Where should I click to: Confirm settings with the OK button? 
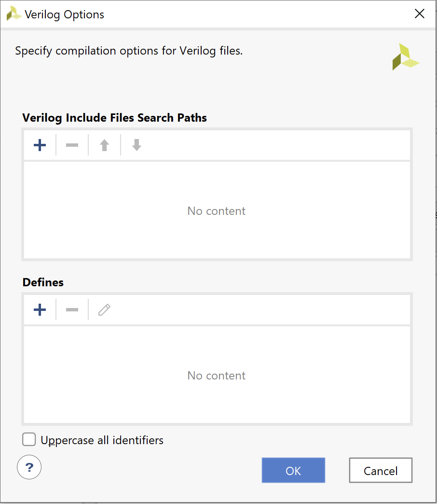[x=293, y=471]
